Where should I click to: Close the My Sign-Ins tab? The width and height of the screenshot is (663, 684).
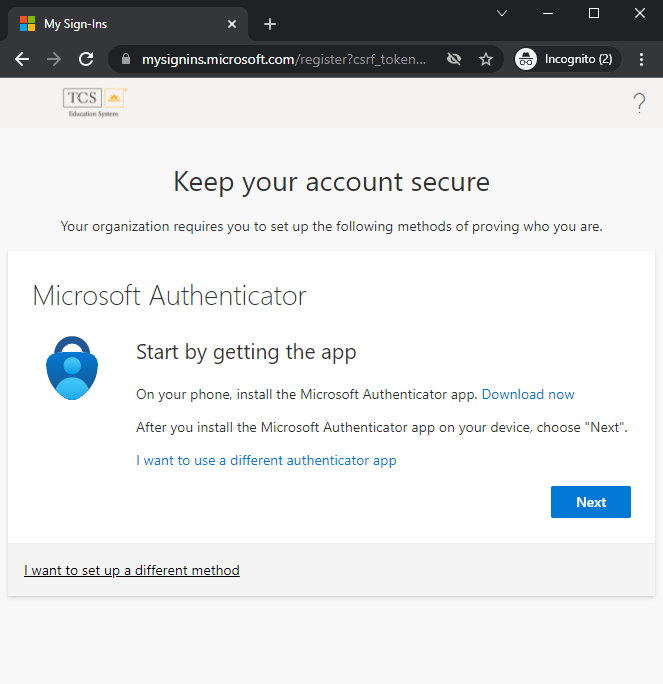coord(232,24)
